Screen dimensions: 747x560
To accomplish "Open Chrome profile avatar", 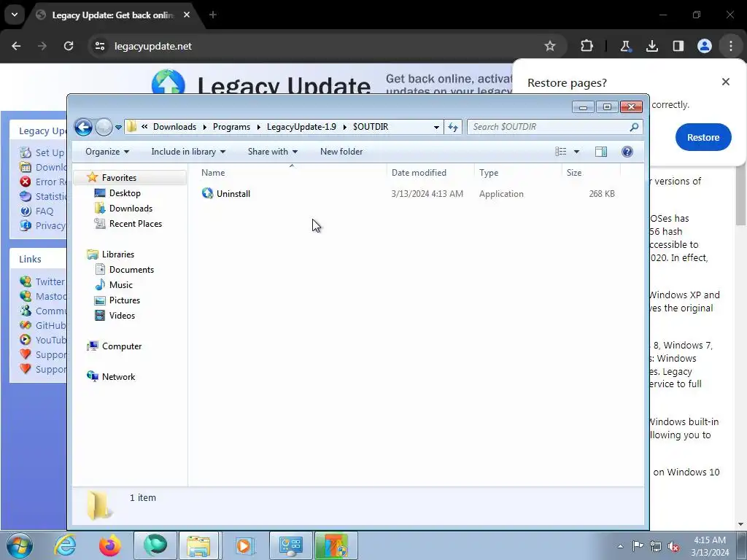I will [x=705, y=46].
